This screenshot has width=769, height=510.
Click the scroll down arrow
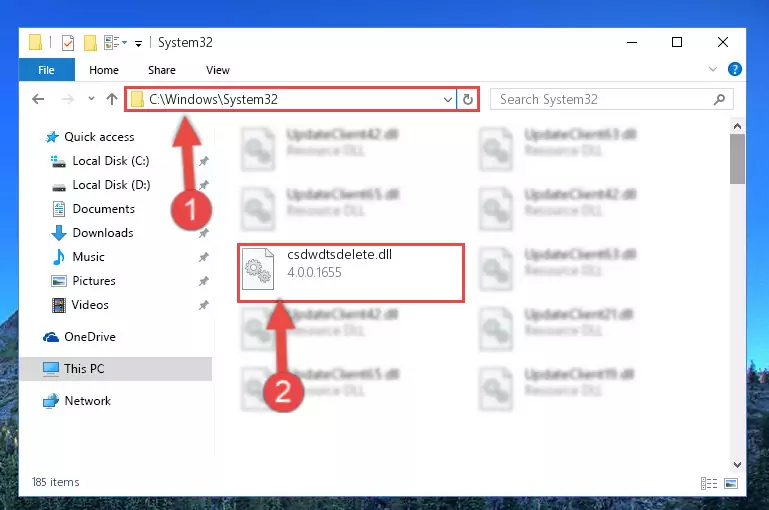click(737, 464)
